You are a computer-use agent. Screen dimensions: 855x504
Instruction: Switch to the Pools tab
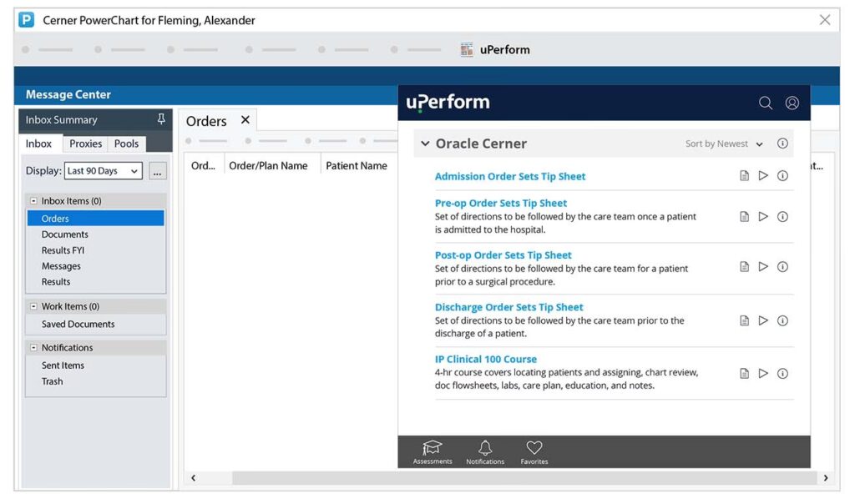(126, 144)
